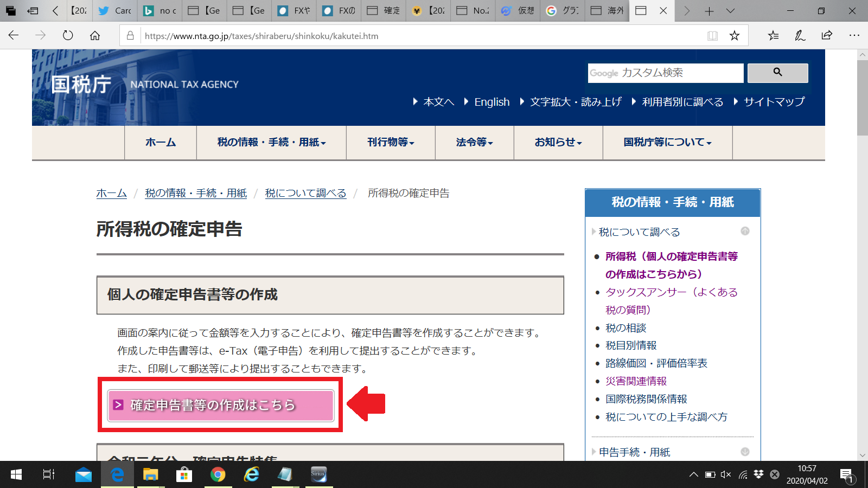868x488 pixels.
Task: Open the 税の情報・手続・用紙 dropdown menu
Action: (x=271, y=143)
